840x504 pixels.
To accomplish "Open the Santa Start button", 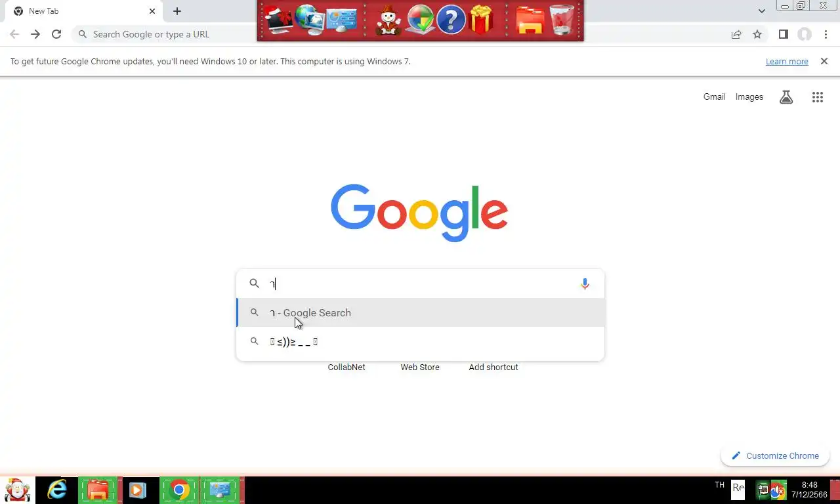I will click(18, 490).
